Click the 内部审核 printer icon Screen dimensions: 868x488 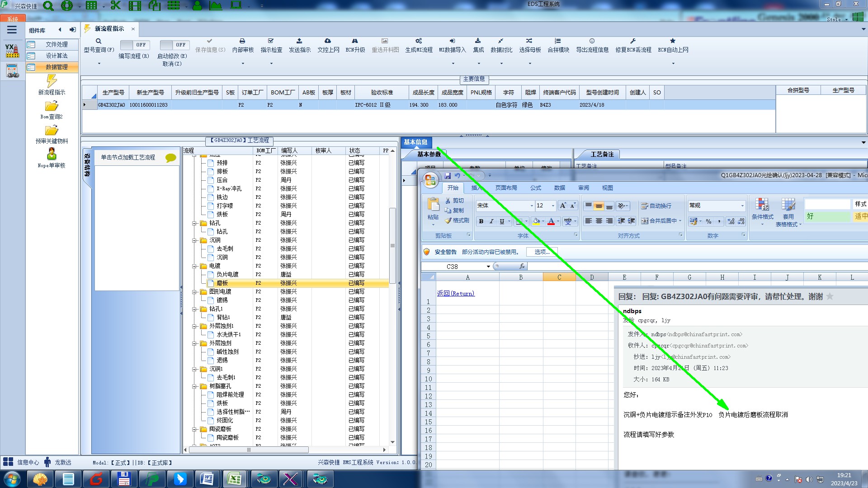click(x=242, y=41)
